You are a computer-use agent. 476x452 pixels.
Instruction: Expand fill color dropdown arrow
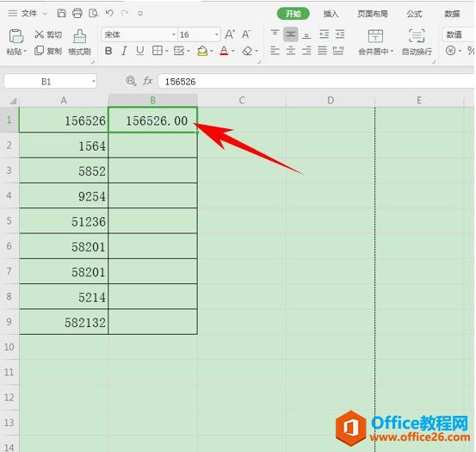click(x=211, y=51)
